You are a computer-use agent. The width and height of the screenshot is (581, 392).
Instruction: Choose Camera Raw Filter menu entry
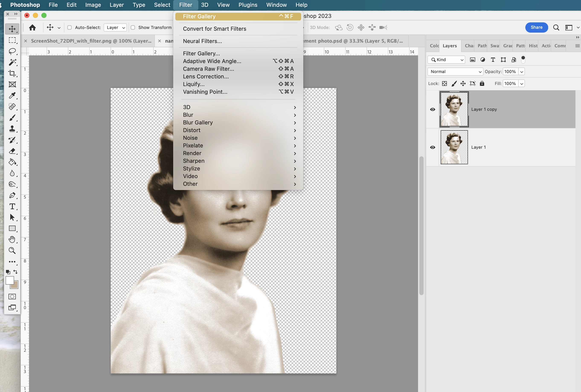pyautogui.click(x=209, y=69)
